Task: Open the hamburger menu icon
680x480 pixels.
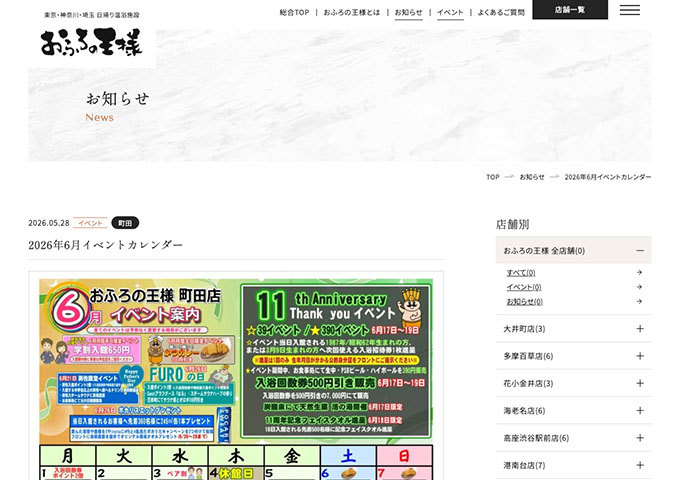Action: [629, 10]
